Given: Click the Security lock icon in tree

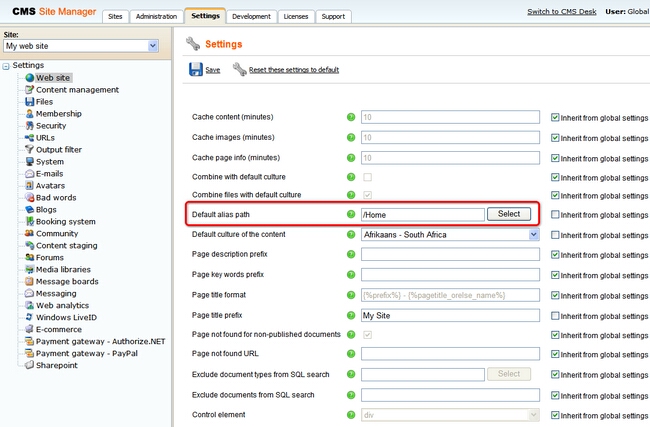Looking at the screenshot, I should point(29,126).
